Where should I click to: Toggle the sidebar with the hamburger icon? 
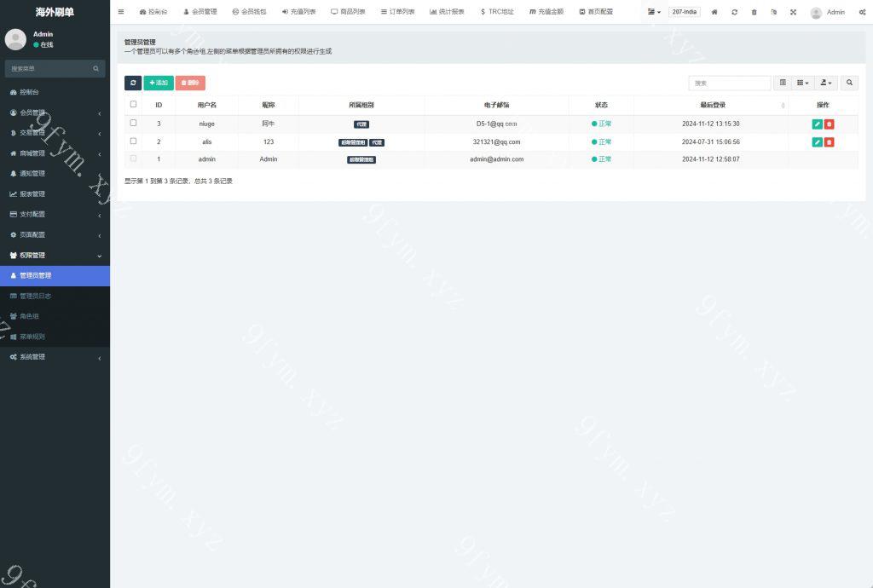pyautogui.click(x=121, y=12)
